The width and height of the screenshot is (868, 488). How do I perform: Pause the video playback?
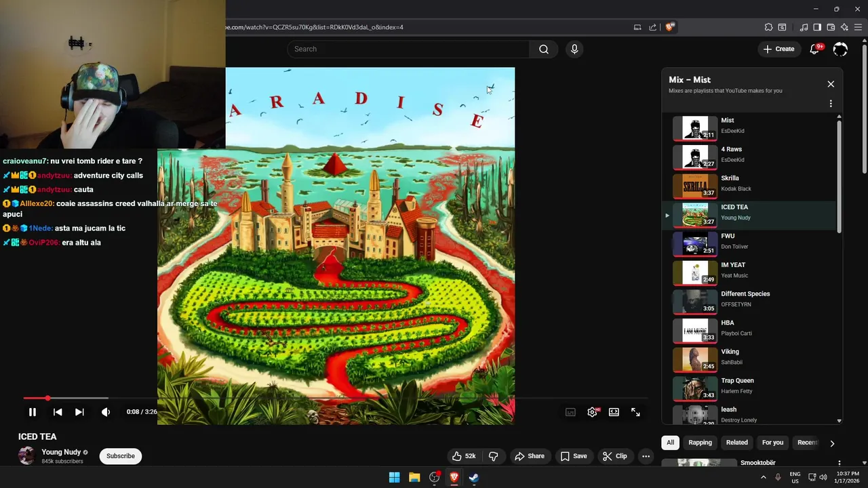coord(32,412)
